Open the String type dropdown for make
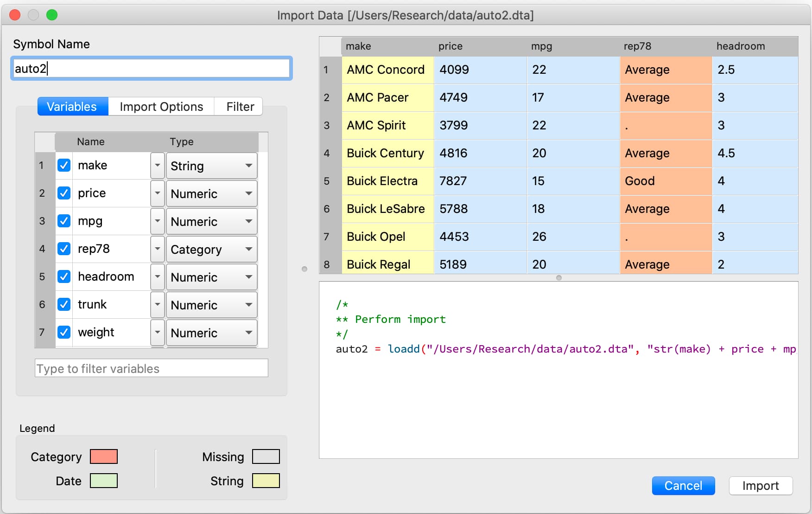812x514 pixels. tap(211, 166)
